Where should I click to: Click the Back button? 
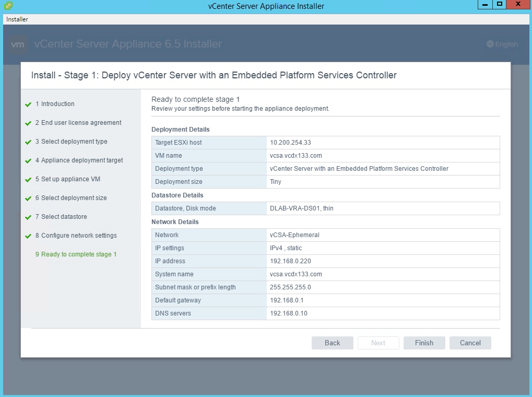[x=332, y=343]
